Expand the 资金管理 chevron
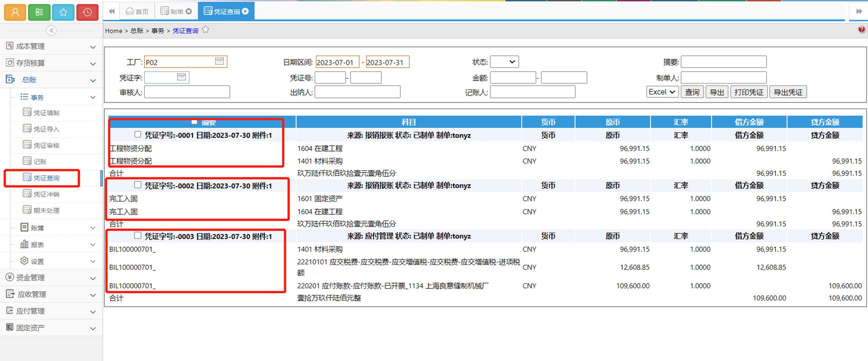 [93, 279]
